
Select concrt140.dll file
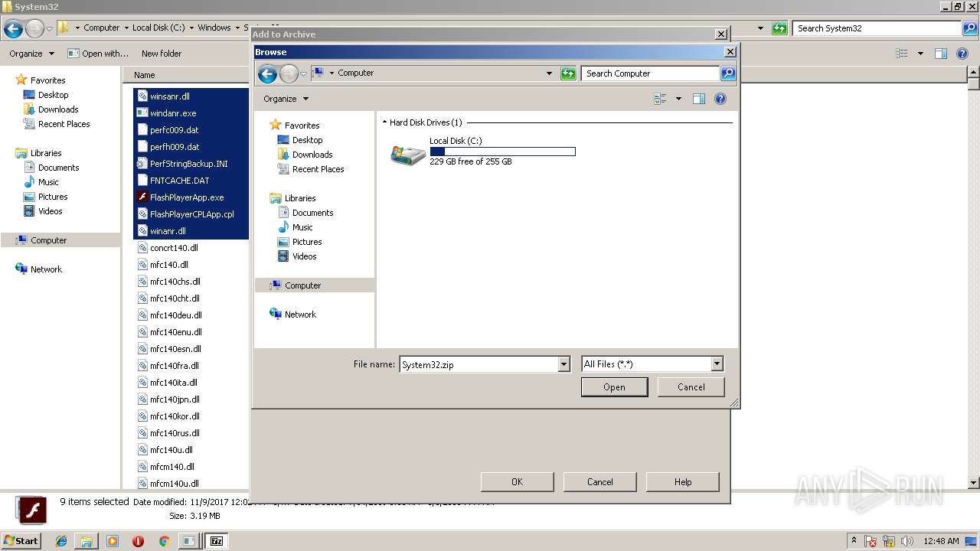pyautogui.click(x=168, y=248)
